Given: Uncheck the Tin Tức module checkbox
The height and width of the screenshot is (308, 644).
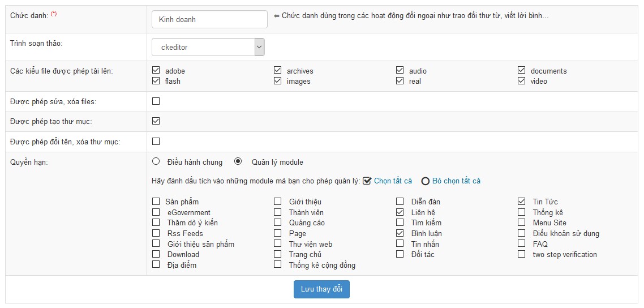Looking at the screenshot, I should coord(521,201).
